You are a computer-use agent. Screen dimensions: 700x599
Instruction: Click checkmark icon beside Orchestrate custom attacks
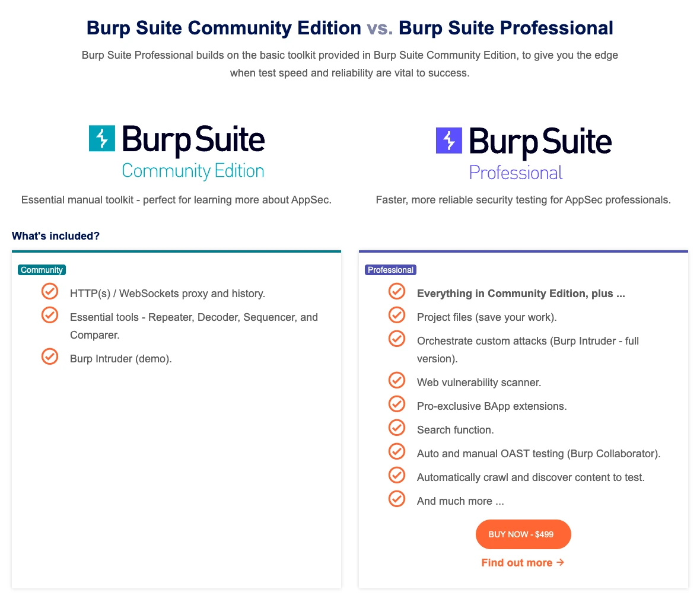pyautogui.click(x=397, y=339)
